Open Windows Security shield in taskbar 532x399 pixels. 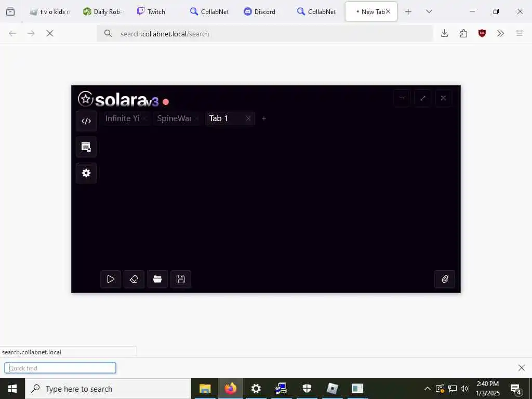(307, 389)
